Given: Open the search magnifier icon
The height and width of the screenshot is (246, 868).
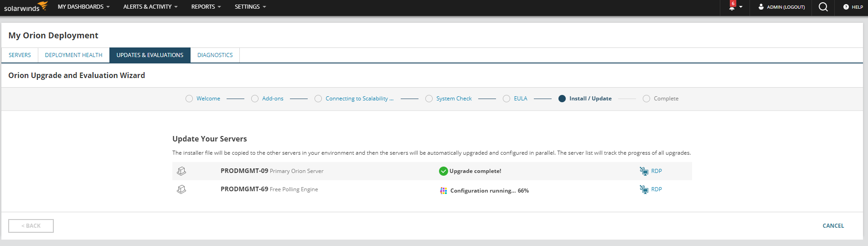Looking at the screenshot, I should pos(823,7).
